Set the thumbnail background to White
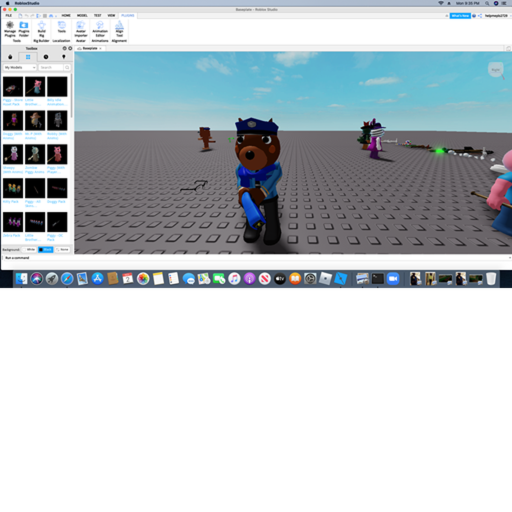Image resolution: width=512 pixels, height=512 pixels. coord(29,249)
